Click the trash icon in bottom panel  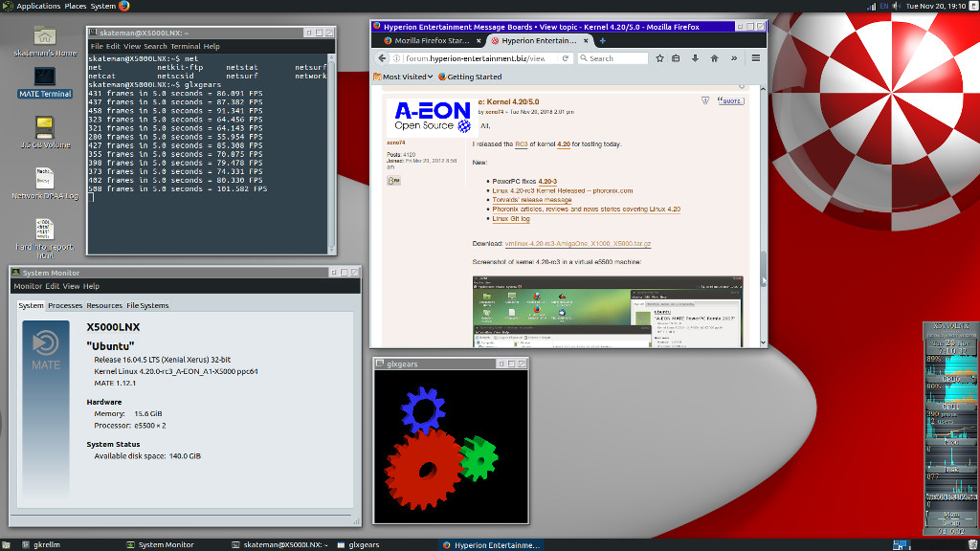click(x=973, y=544)
